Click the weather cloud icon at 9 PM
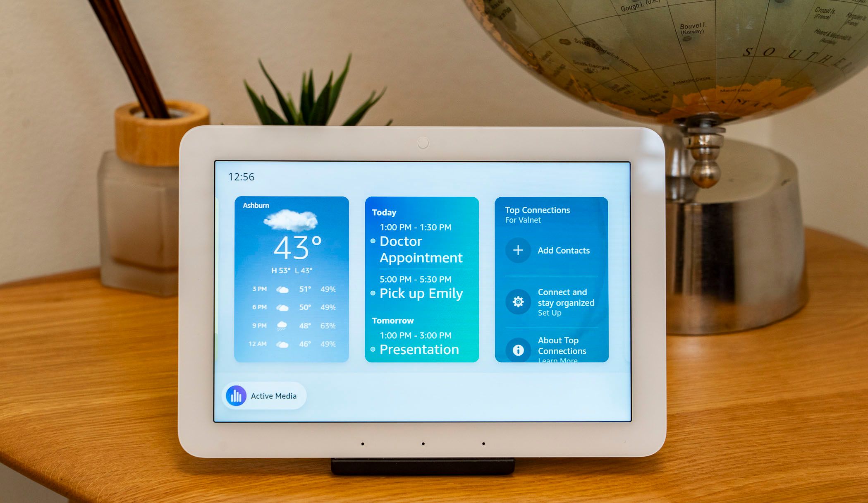Screen dimensions: 868x503 pos(280,326)
